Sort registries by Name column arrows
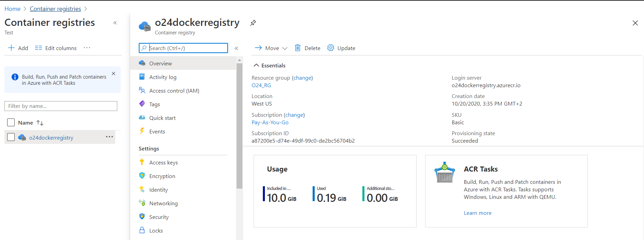The image size is (644, 240). pos(40,123)
